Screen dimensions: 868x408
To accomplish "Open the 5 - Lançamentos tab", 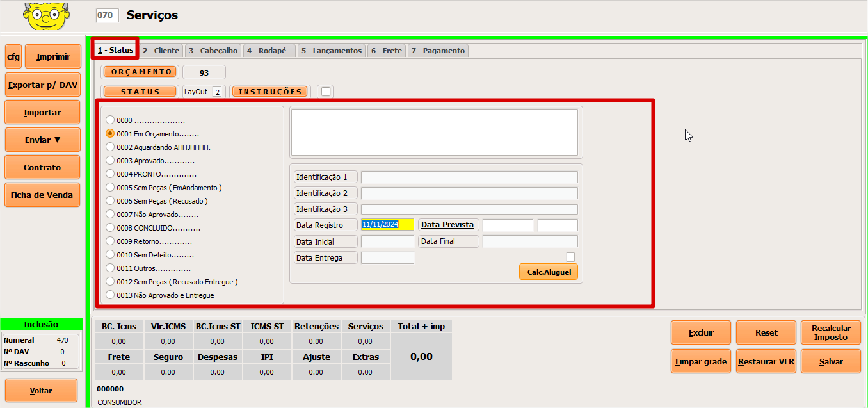I will pyautogui.click(x=331, y=51).
